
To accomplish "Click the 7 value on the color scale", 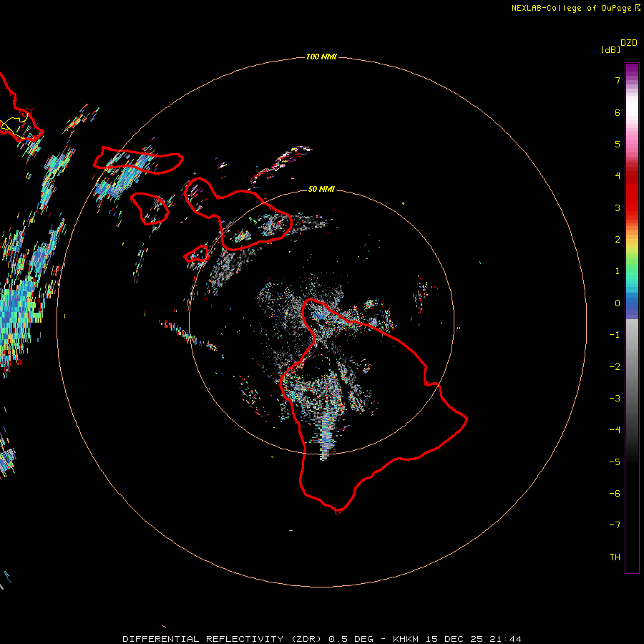I will point(618,80).
